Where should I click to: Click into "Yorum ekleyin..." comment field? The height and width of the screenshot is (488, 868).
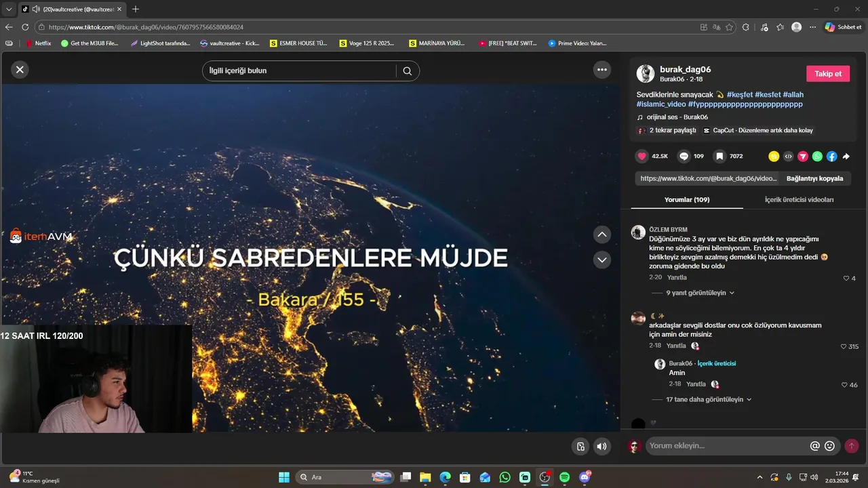[726, 446]
